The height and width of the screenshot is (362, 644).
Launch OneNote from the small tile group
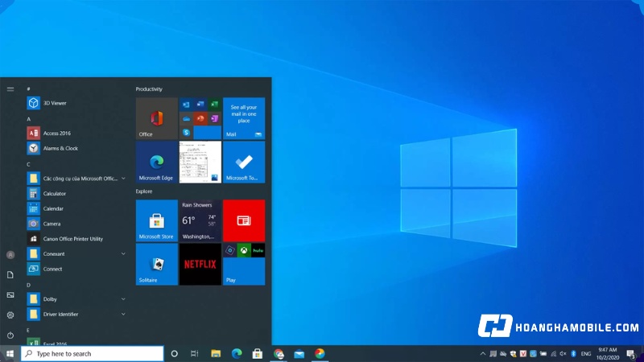tap(214, 118)
